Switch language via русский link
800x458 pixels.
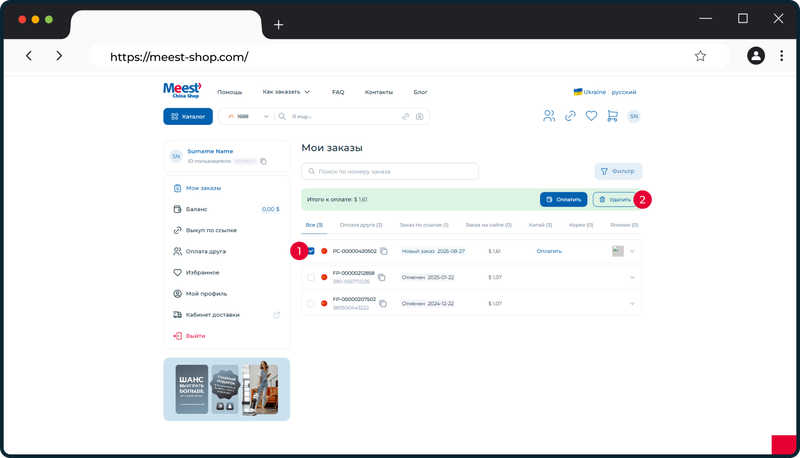tap(624, 92)
